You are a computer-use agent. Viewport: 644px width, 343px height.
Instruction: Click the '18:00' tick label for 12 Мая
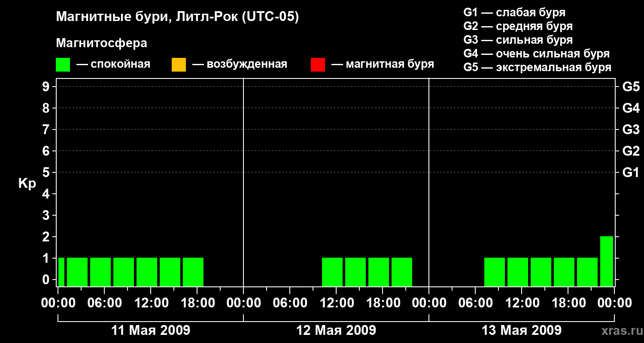pyautogui.click(x=383, y=303)
